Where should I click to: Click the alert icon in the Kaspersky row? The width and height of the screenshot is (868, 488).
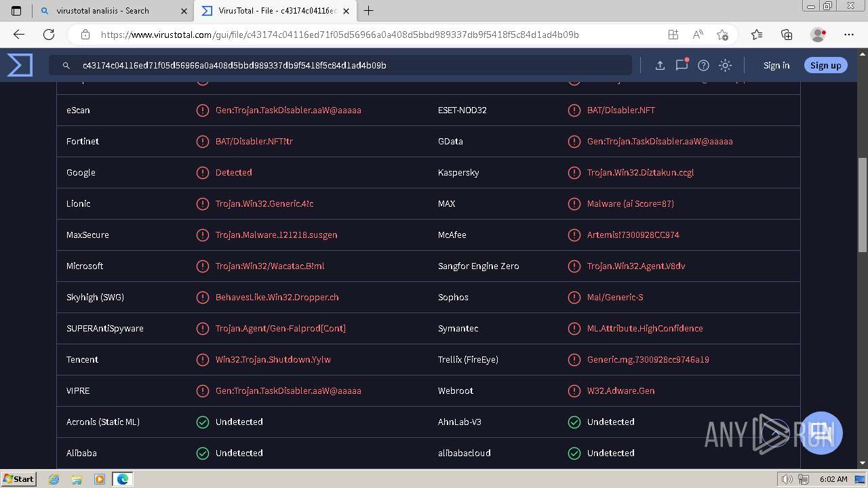(x=574, y=172)
